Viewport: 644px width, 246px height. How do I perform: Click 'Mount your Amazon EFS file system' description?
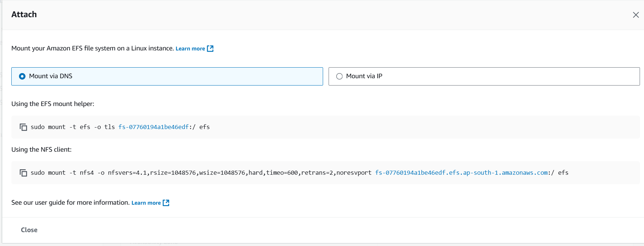[92, 48]
